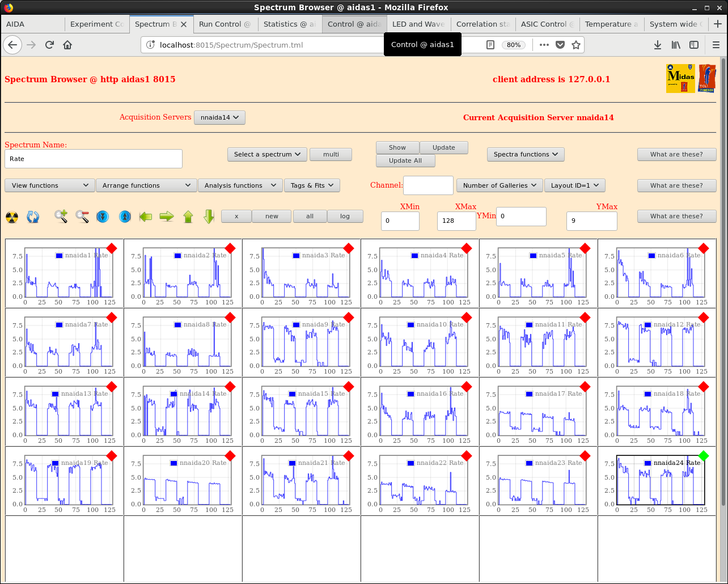Click the What are these? button beside Spectra functions
This screenshot has height=584, width=728.
[676, 154]
